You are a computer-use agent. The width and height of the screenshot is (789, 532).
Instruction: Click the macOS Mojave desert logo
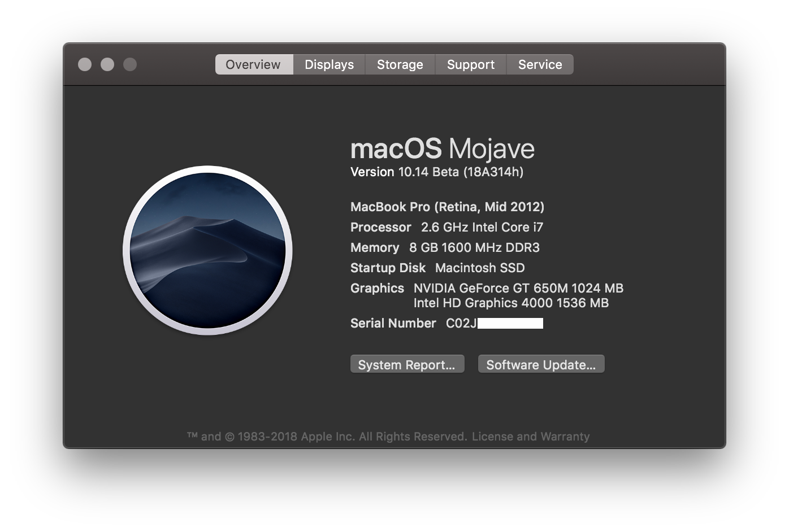pyautogui.click(x=207, y=250)
